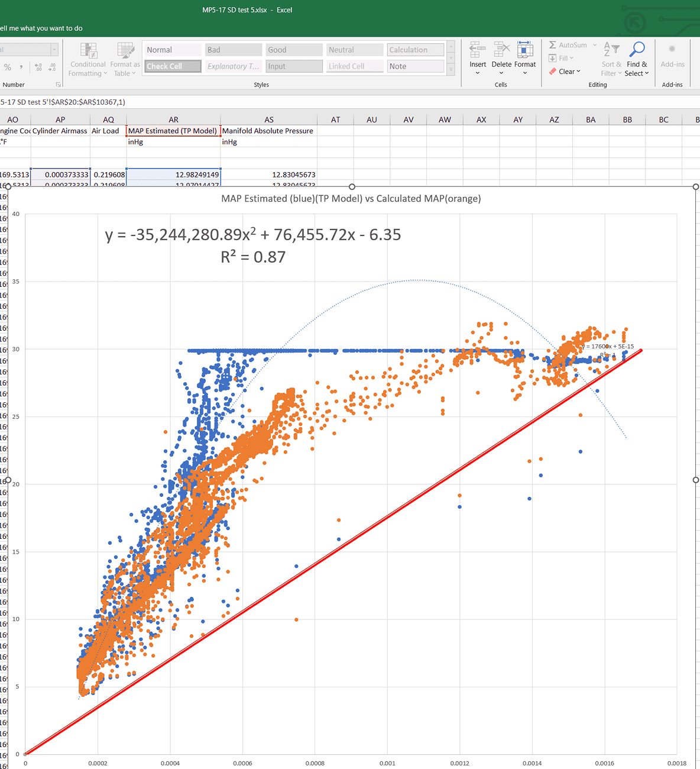The width and height of the screenshot is (700, 769).
Task: Open Format as Table gallery
Action: [x=125, y=60]
